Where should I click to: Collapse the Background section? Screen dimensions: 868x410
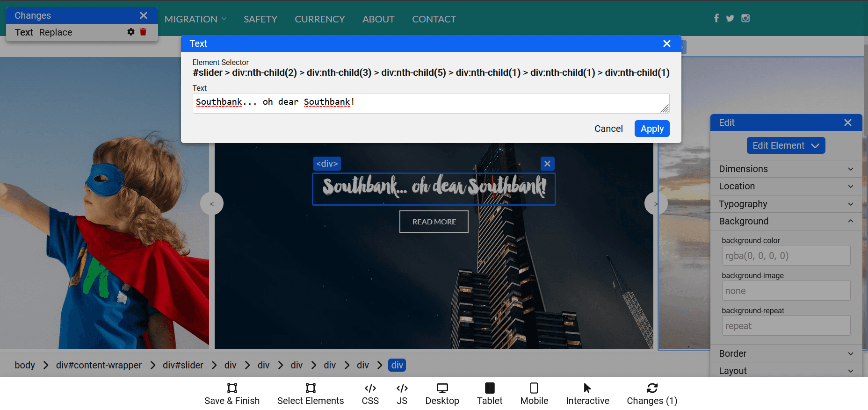786,221
